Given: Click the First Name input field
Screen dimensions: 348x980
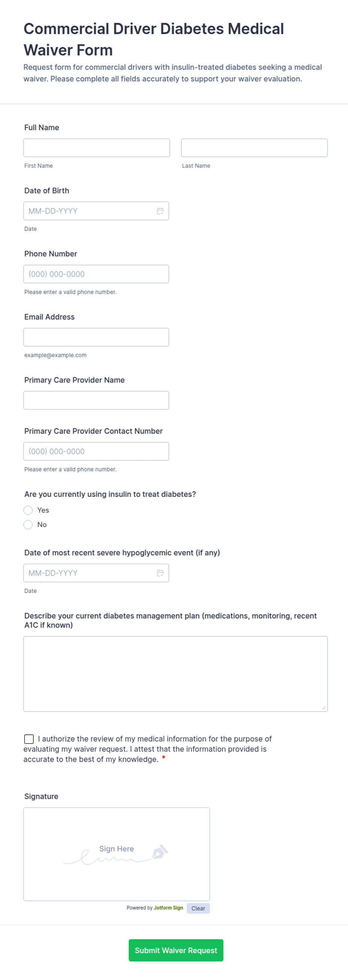Looking at the screenshot, I should click(97, 147).
